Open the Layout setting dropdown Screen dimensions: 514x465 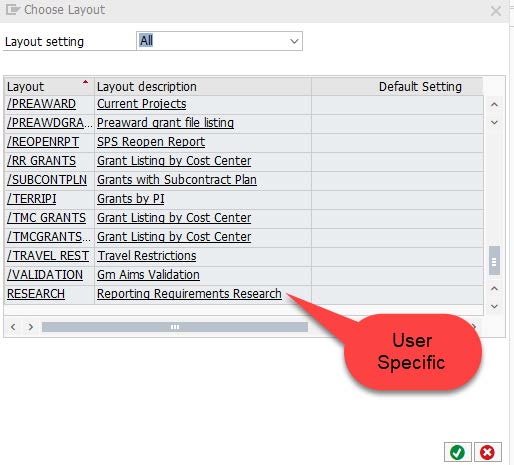click(x=294, y=41)
